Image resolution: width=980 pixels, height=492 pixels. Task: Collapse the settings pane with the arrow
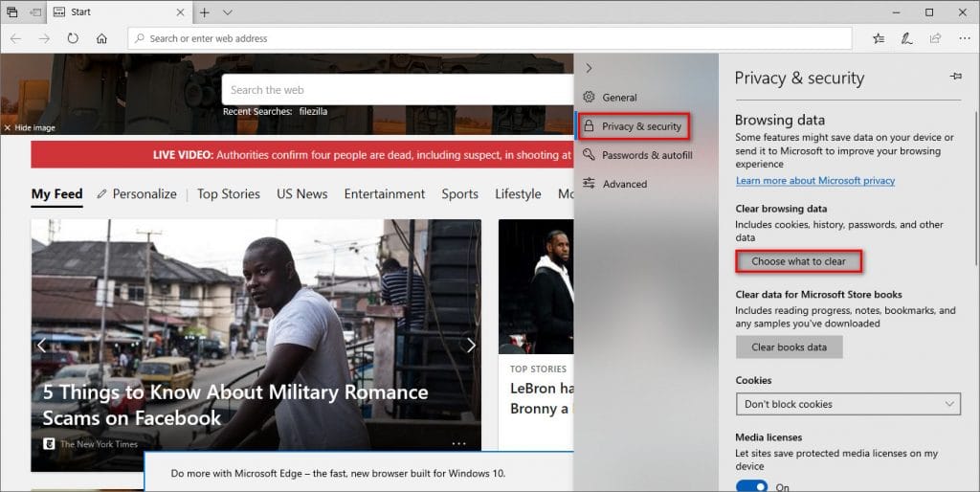point(589,68)
